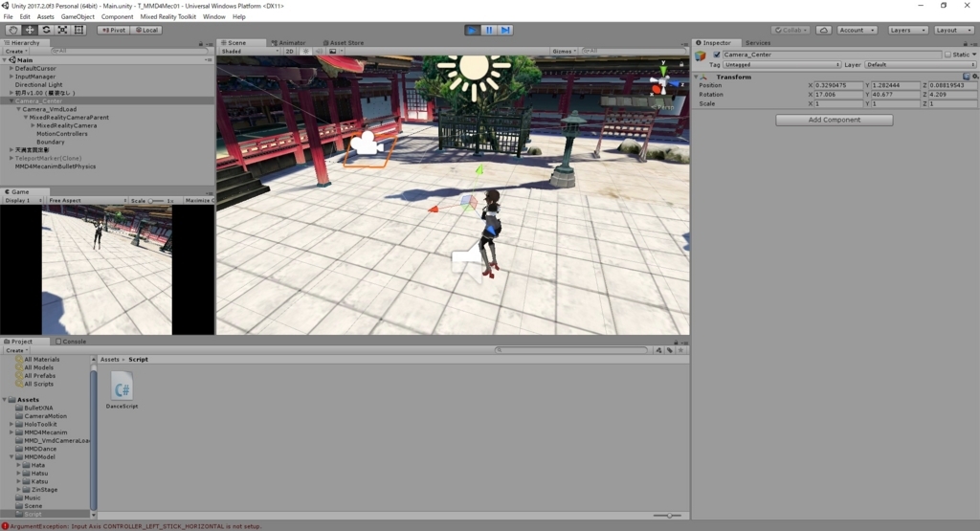Viewport: 980px width, 531px height.
Task: Switch to the Asset Store tab
Action: tap(343, 43)
